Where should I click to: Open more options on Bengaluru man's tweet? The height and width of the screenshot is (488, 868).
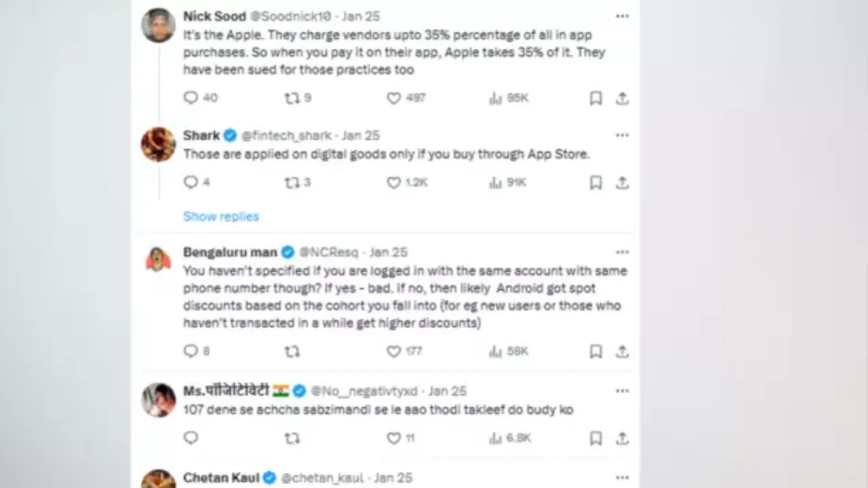622,252
